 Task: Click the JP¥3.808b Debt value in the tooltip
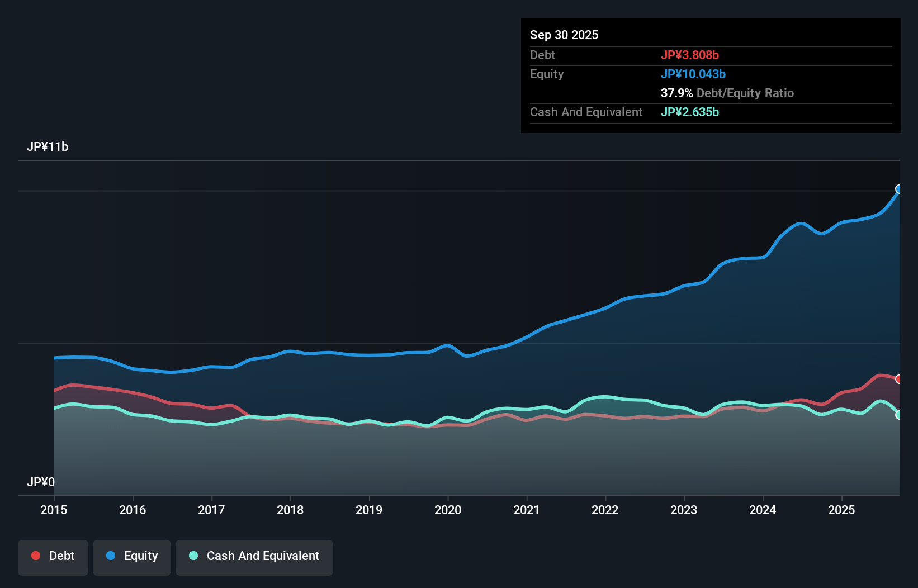[690, 55]
